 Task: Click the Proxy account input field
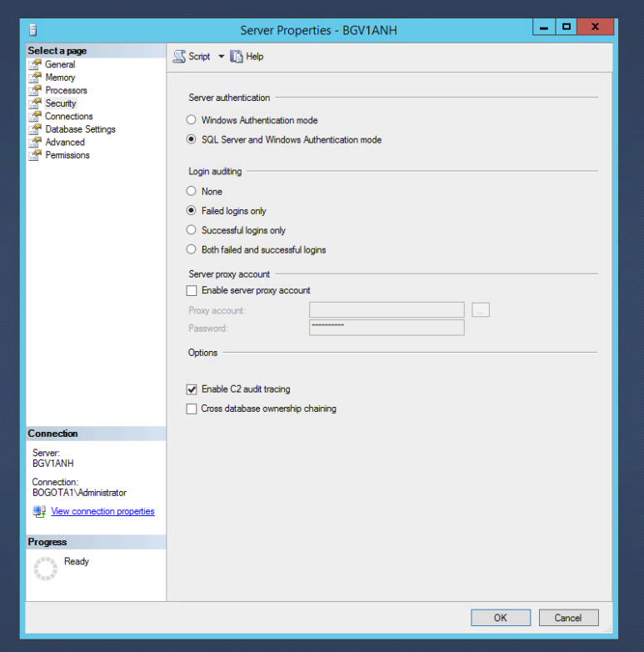pyautogui.click(x=387, y=310)
